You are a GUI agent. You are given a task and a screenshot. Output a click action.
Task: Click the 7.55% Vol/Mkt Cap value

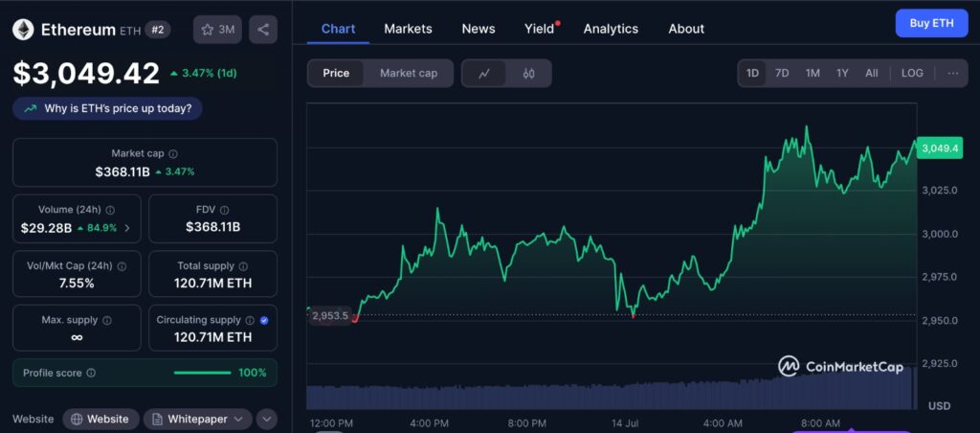coord(77,284)
